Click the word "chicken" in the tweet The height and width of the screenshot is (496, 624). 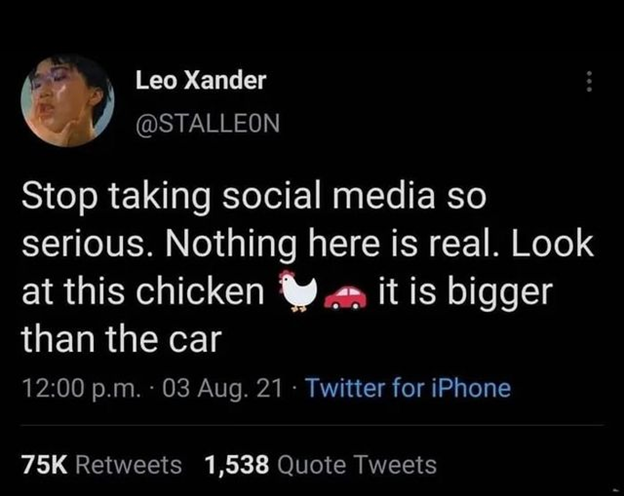coord(201,291)
